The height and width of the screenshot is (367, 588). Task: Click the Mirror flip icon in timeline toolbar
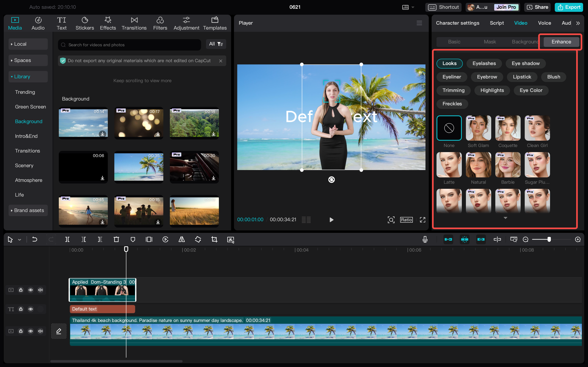[x=182, y=240]
